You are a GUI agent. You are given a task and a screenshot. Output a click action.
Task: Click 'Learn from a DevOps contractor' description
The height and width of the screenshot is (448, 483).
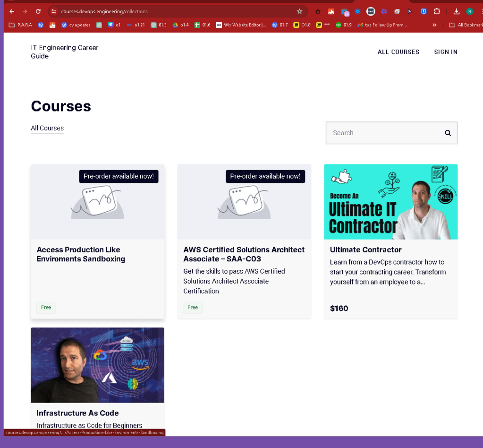pyautogui.click(x=388, y=272)
